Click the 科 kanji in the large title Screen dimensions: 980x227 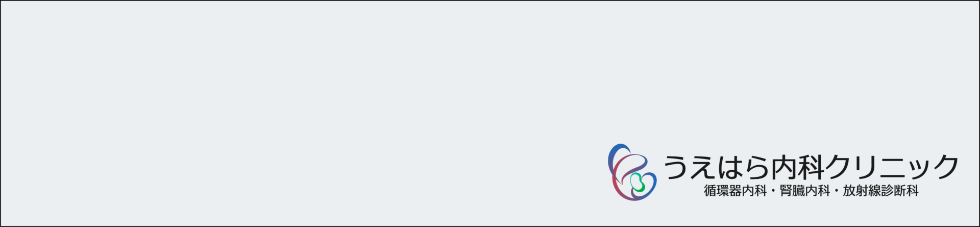pyautogui.click(x=811, y=167)
